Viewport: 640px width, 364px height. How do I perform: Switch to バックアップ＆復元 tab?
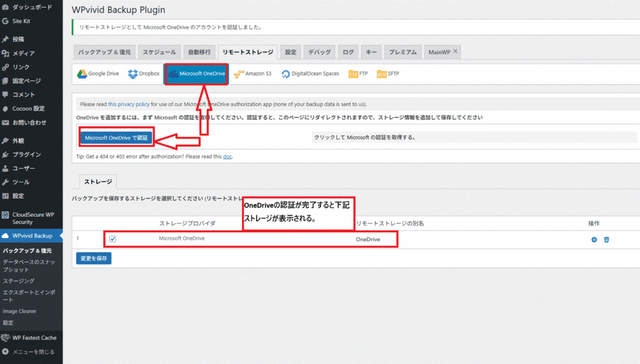pyautogui.click(x=104, y=52)
